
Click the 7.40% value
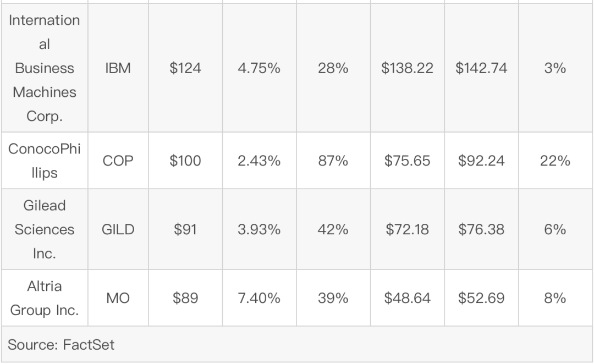pos(259,298)
